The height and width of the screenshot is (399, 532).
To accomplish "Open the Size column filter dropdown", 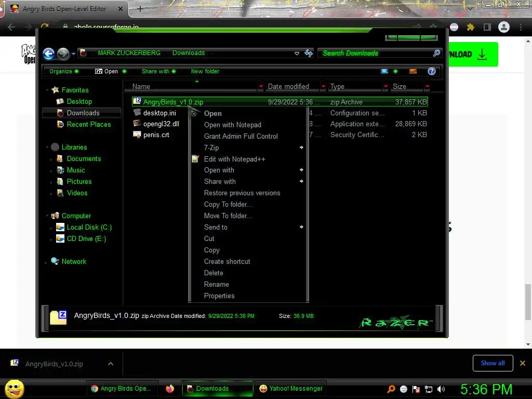I will pos(427,87).
